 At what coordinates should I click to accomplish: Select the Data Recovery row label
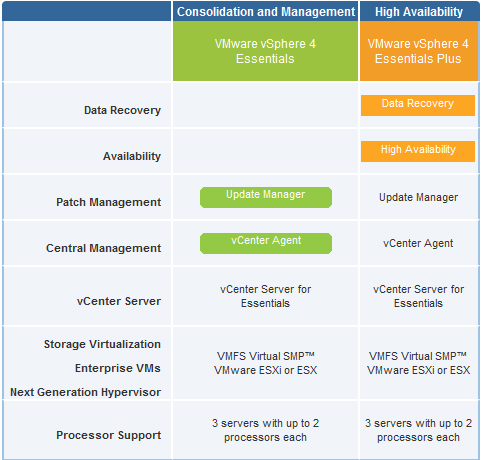pos(122,110)
